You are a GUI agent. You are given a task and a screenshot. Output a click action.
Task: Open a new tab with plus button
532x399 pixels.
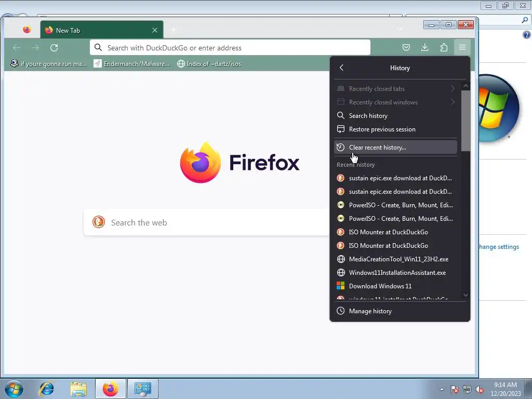(x=173, y=30)
